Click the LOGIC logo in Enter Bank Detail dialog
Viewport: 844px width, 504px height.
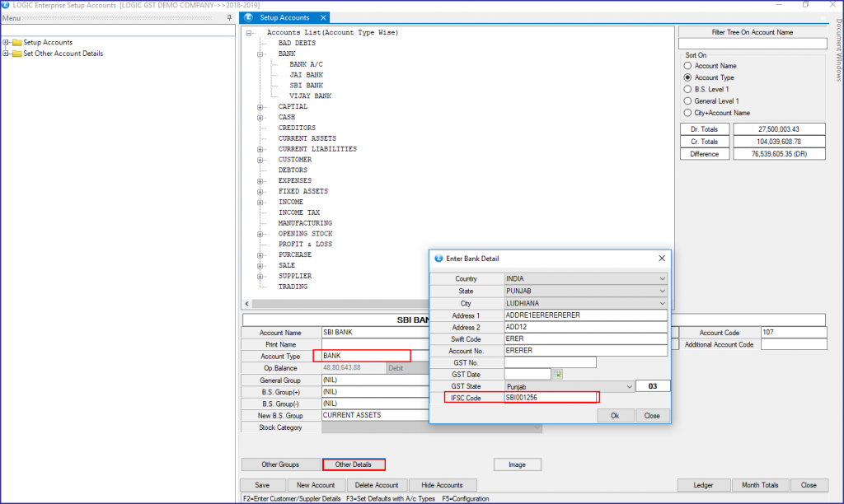coord(439,259)
